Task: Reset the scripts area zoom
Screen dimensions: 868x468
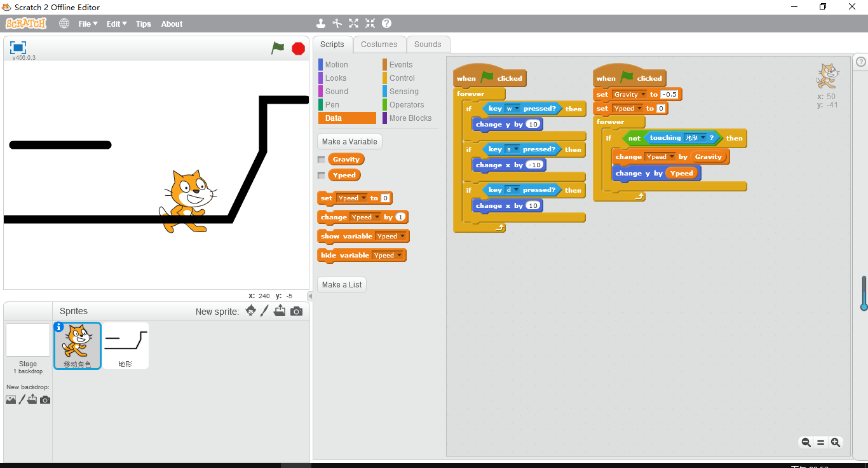Action: coord(820,443)
